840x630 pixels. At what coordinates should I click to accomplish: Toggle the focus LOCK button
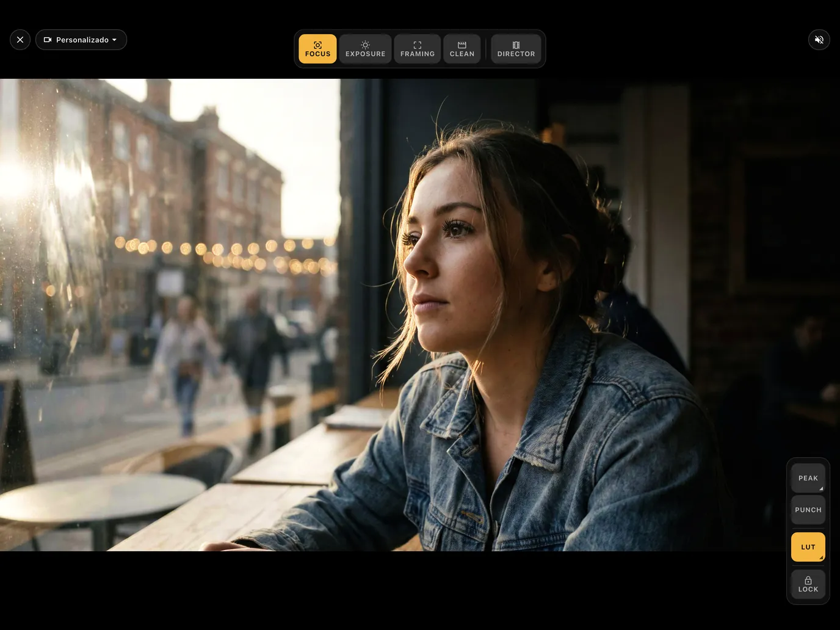[808, 584]
